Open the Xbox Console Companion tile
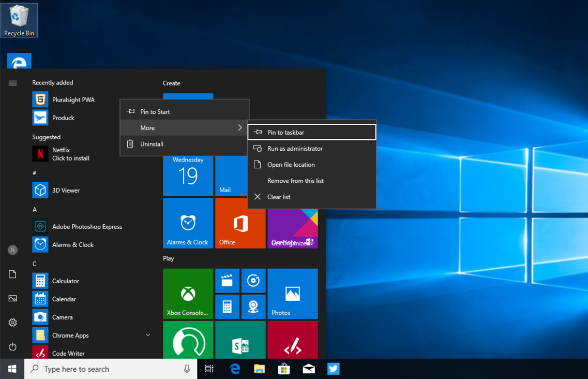588x379 pixels. point(188,293)
